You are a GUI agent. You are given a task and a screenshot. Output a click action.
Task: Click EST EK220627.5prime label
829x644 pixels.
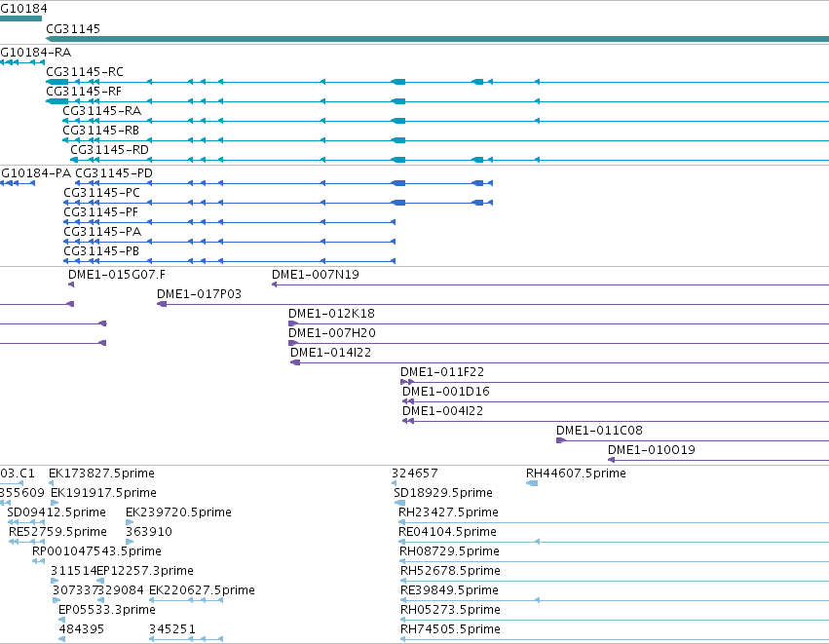coord(202,590)
